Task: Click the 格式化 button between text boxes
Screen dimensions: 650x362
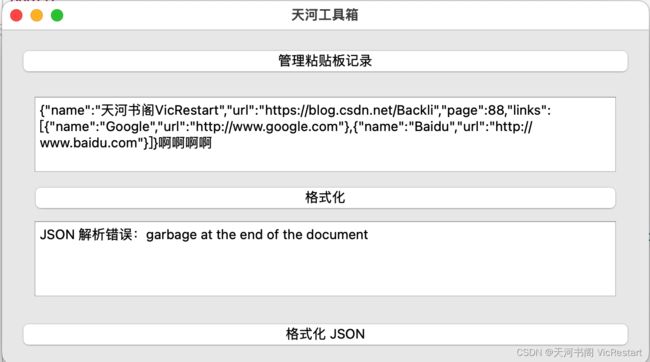Action: click(x=325, y=197)
